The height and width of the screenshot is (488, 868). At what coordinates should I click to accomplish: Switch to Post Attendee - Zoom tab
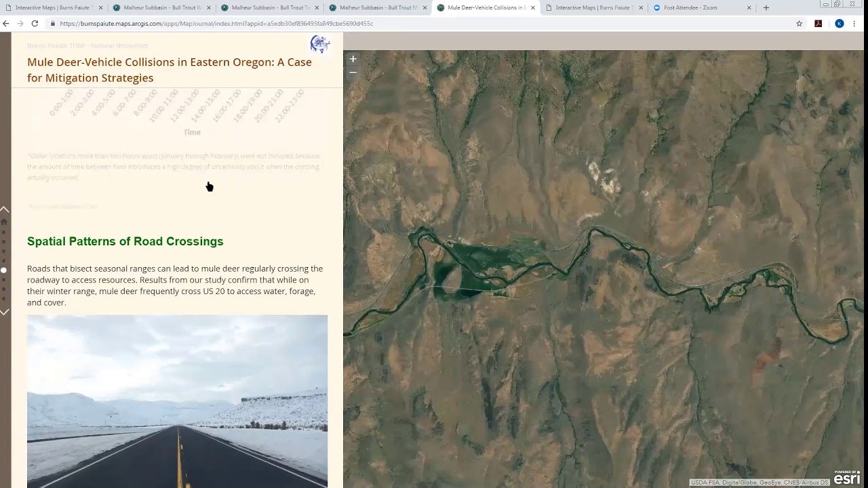[x=702, y=7]
